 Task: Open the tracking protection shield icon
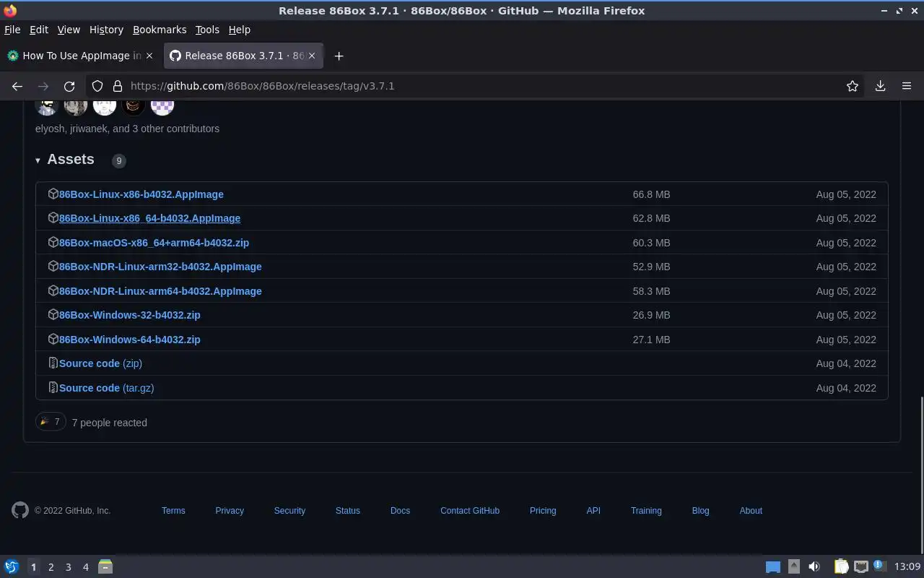pos(97,86)
